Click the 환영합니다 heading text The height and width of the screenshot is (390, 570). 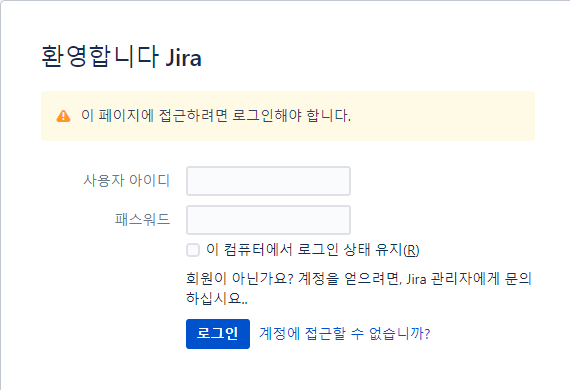point(100,56)
